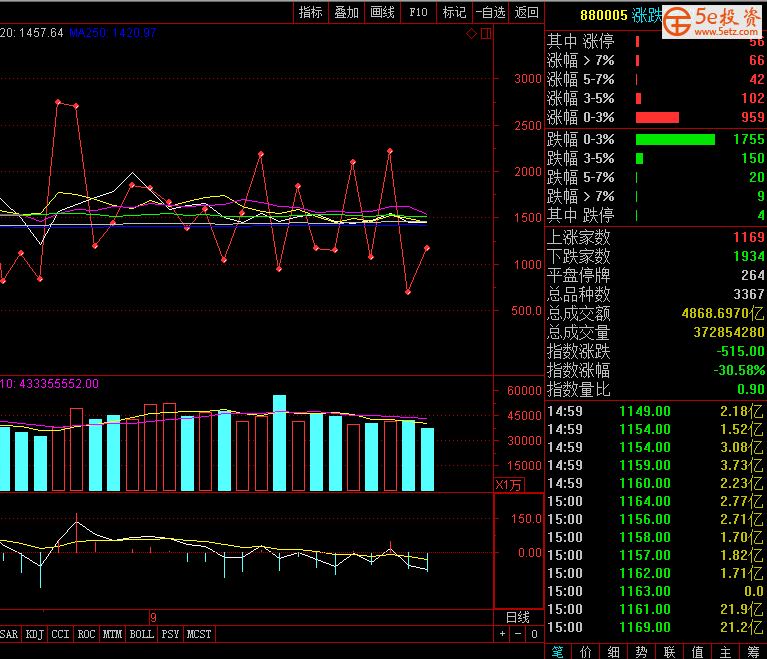Image resolution: width=767 pixels, height=659 pixels.
Task: Click the 其中 跌停 row
Action: 655,215
